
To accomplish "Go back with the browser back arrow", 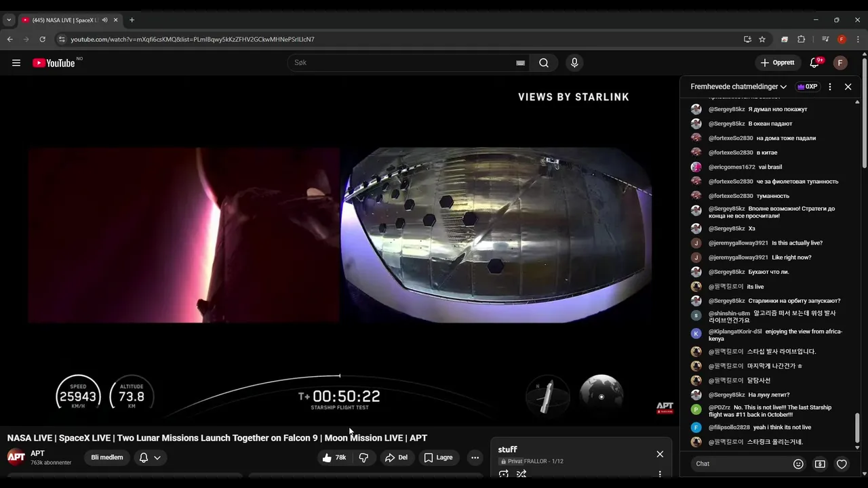I will 10,39.
